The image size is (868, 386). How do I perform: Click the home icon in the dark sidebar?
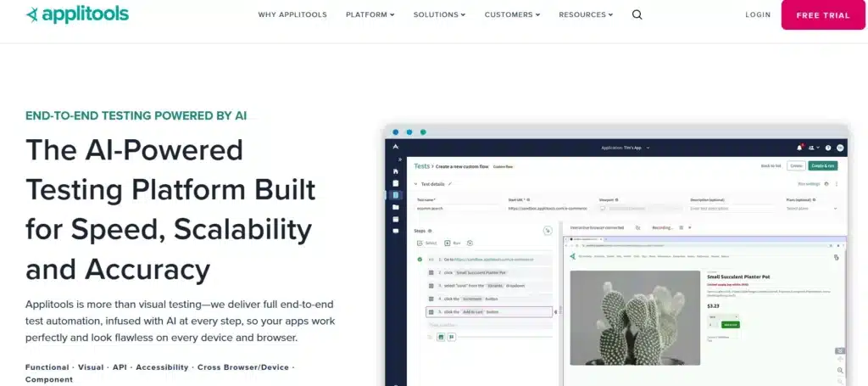click(x=395, y=171)
